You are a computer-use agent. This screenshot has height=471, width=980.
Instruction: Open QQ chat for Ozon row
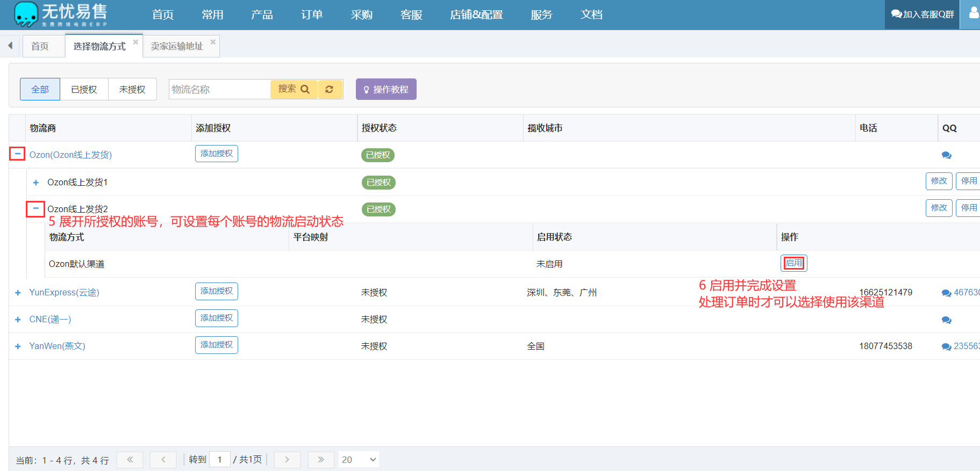tap(947, 155)
